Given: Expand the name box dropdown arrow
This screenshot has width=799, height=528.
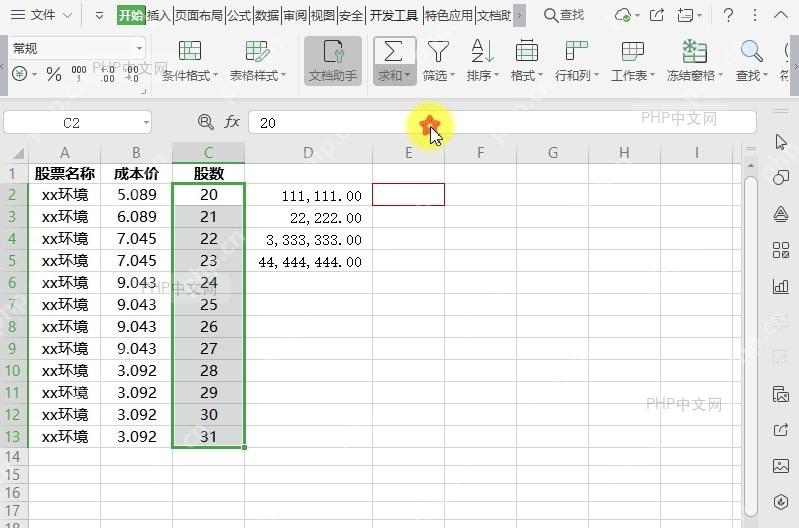Looking at the screenshot, I should 146,123.
